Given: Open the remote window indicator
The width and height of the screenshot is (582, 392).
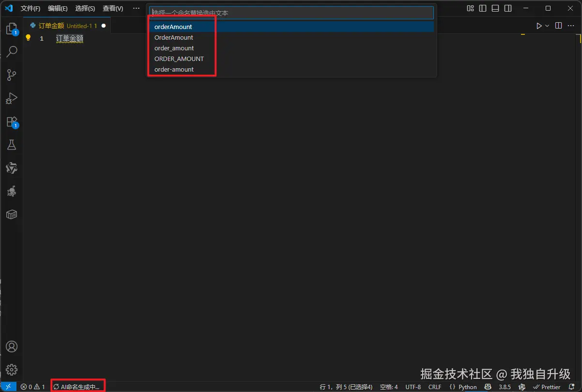Looking at the screenshot, I should [8, 387].
